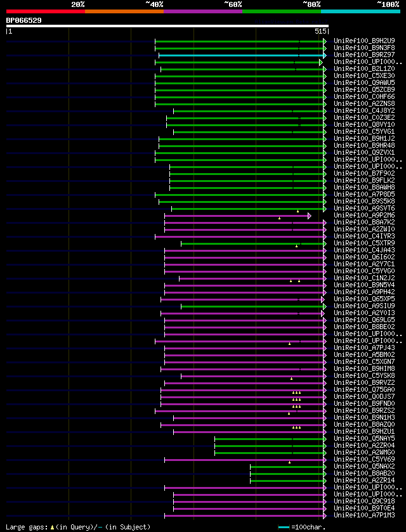Open hit UniRef100_B9RZ97
Image resolution: width=406 pixels, height=532 pixels.
click(x=364, y=55)
